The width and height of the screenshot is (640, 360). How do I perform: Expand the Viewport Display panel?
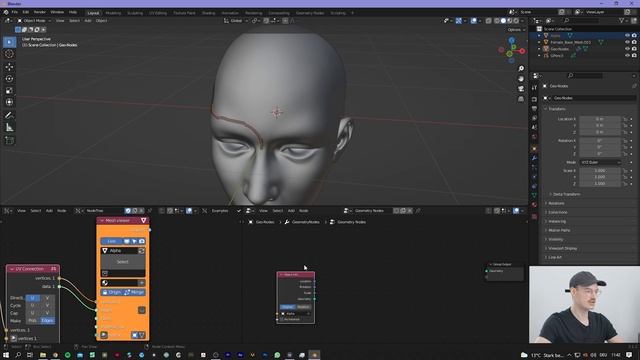click(x=562, y=248)
